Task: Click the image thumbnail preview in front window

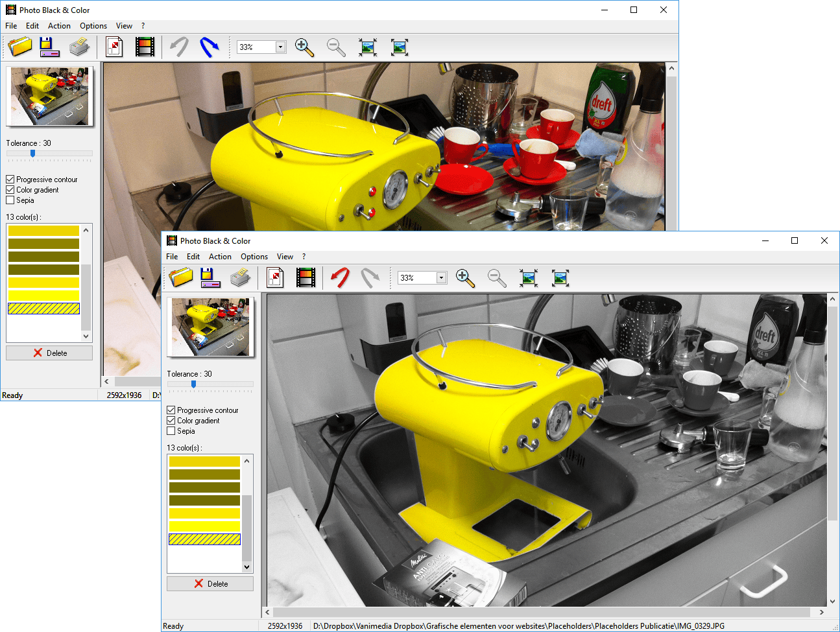Action: (x=210, y=327)
